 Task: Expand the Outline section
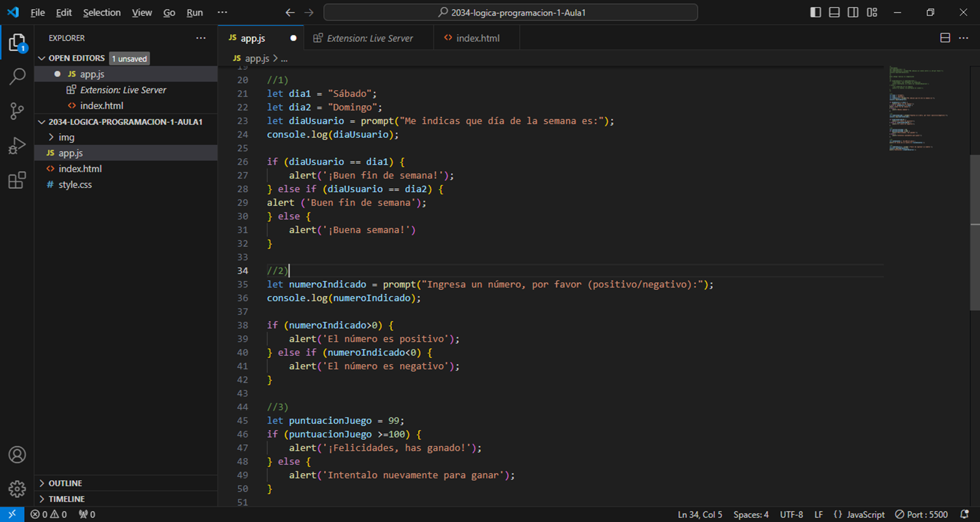[x=125, y=483]
